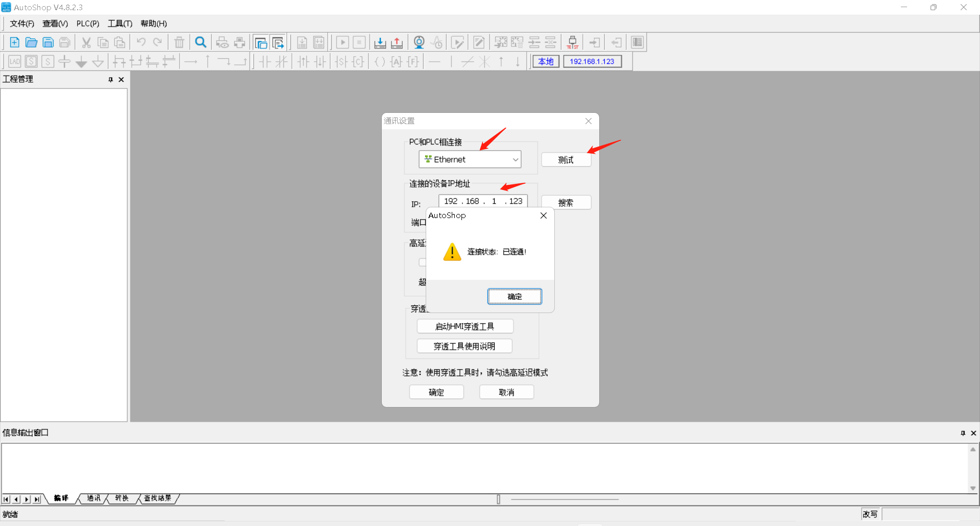Click the LAD ladder view icon
Viewport: 980px width, 526px height.
tap(15, 62)
